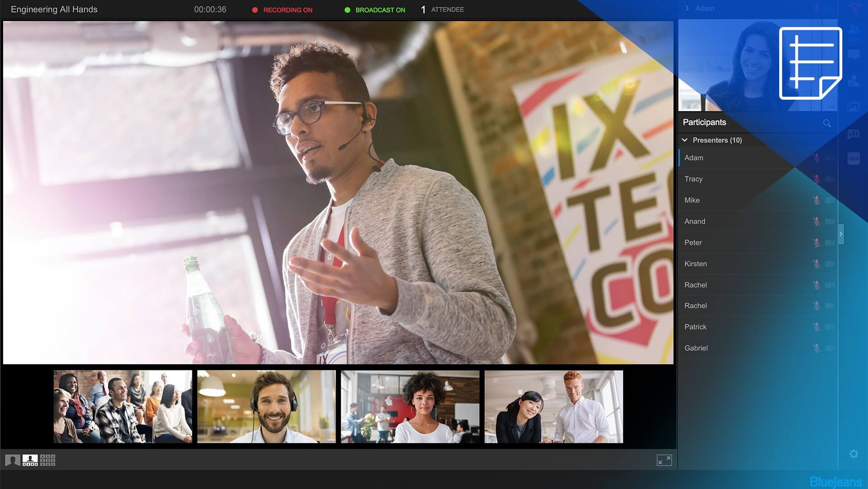Open the polling chart icon in sidebar

pos(853,134)
